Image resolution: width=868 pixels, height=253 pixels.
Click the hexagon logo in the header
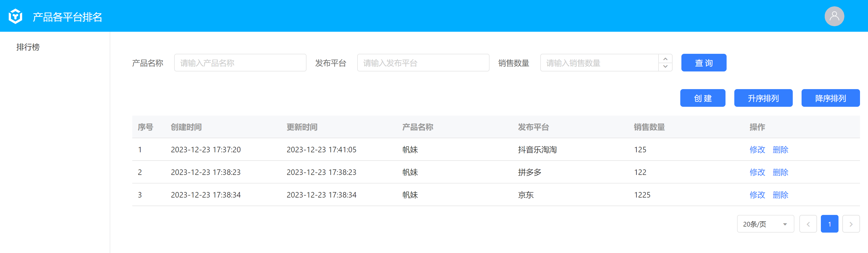coord(15,16)
